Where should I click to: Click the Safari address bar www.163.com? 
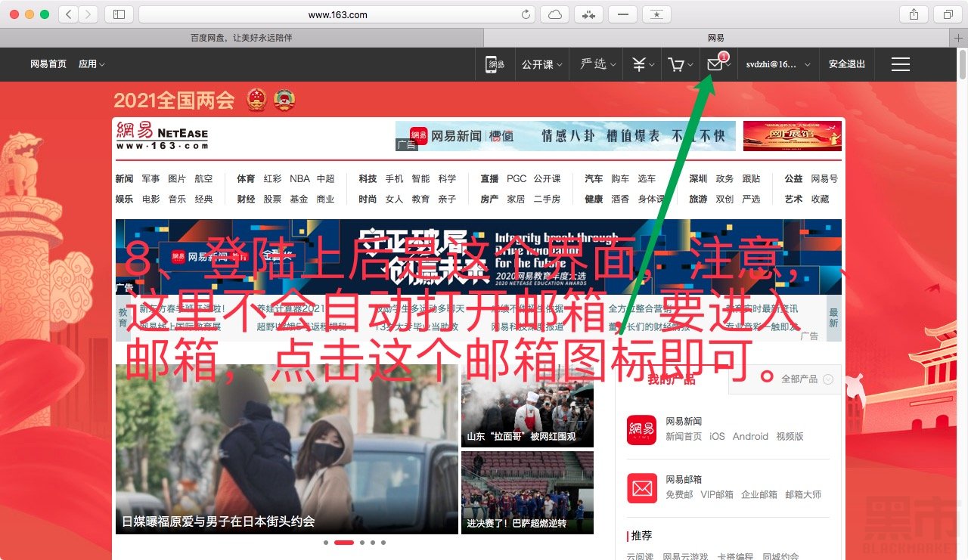click(337, 14)
